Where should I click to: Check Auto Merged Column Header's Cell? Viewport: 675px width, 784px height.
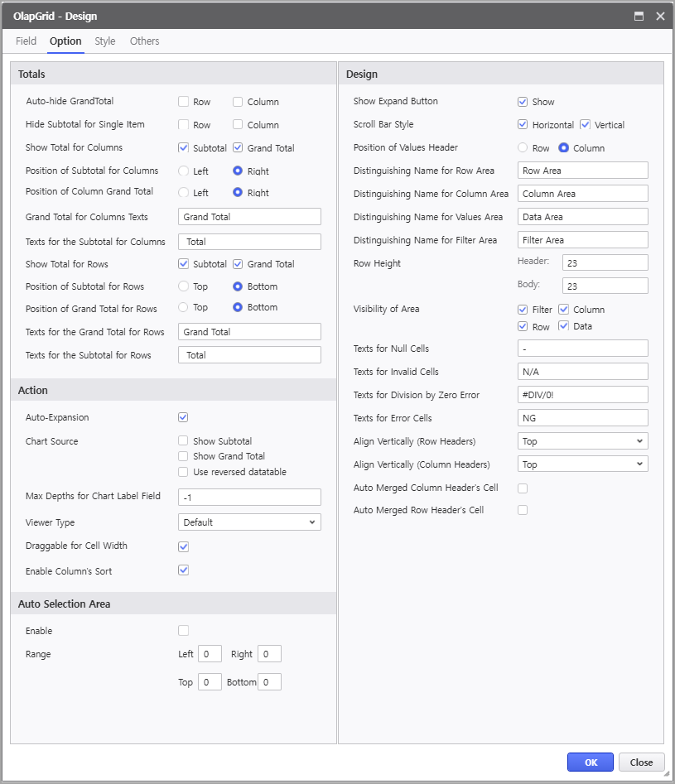523,488
